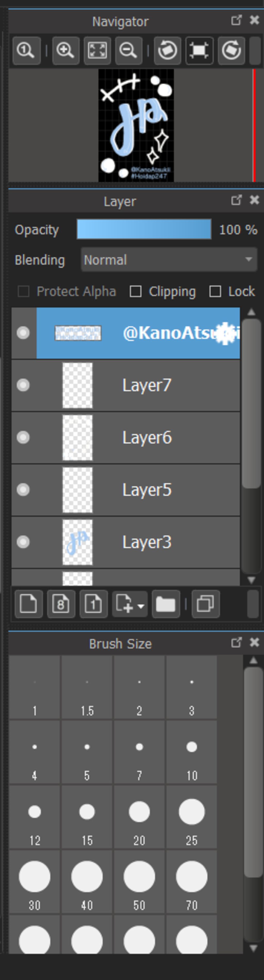Rotate canvas right in Navigator

tap(231, 50)
